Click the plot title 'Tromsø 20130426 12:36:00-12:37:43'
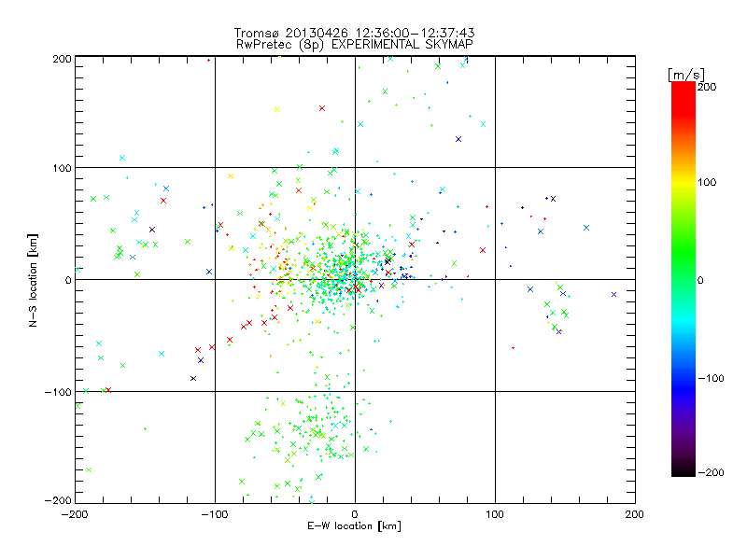This screenshot has height=560, width=747. click(354, 33)
